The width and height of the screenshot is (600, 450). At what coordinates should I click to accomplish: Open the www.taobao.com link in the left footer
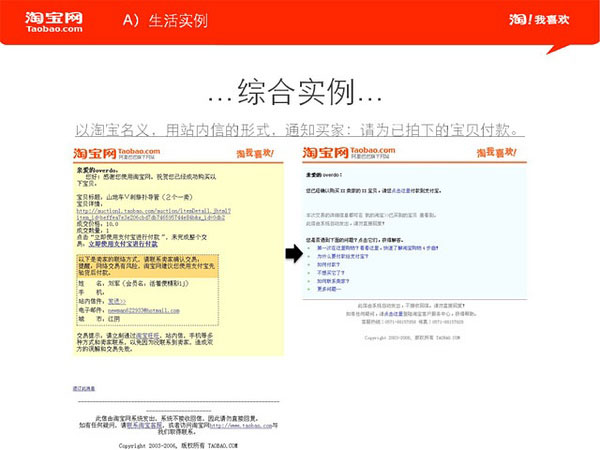(x=241, y=425)
